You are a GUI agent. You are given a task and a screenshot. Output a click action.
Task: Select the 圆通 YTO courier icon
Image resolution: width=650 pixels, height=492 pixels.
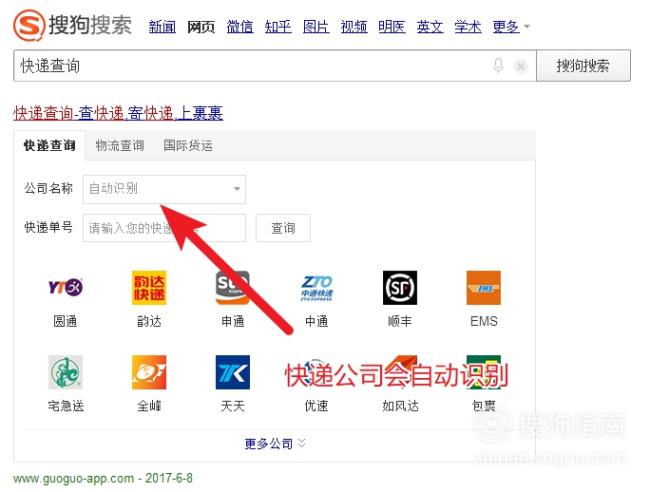pos(65,287)
